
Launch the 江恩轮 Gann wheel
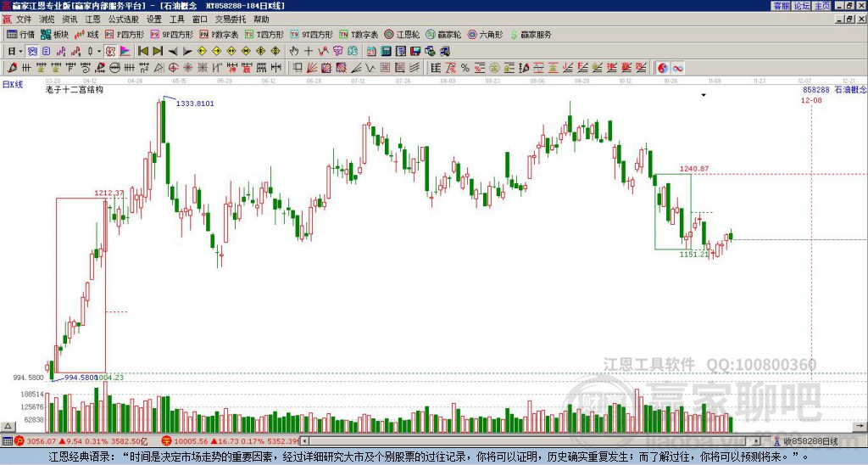coord(402,34)
